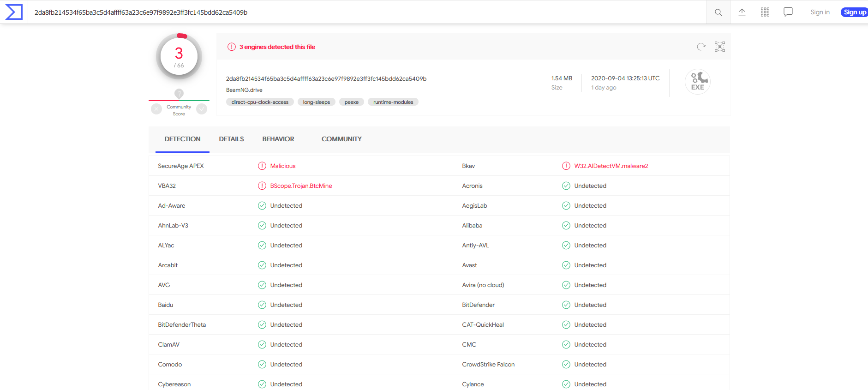This screenshot has width=868, height=390.
Task: Click the ClamAV undetected check icon
Action: (x=262, y=344)
